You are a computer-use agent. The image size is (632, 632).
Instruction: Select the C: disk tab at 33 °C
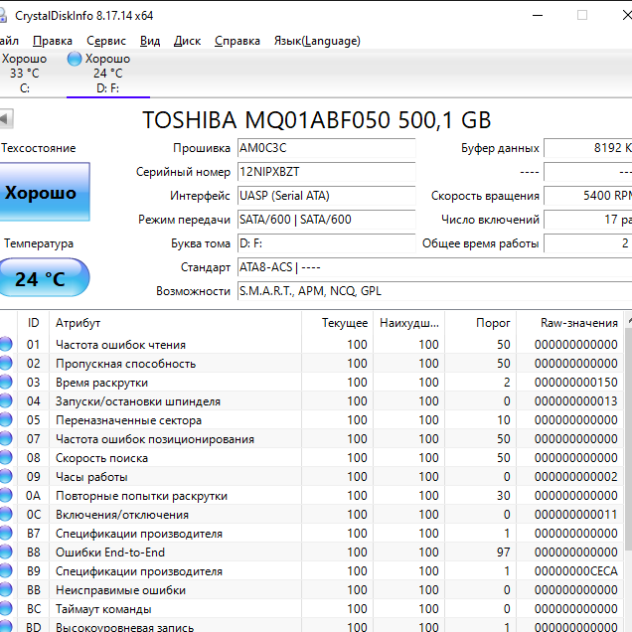[x=24, y=73]
